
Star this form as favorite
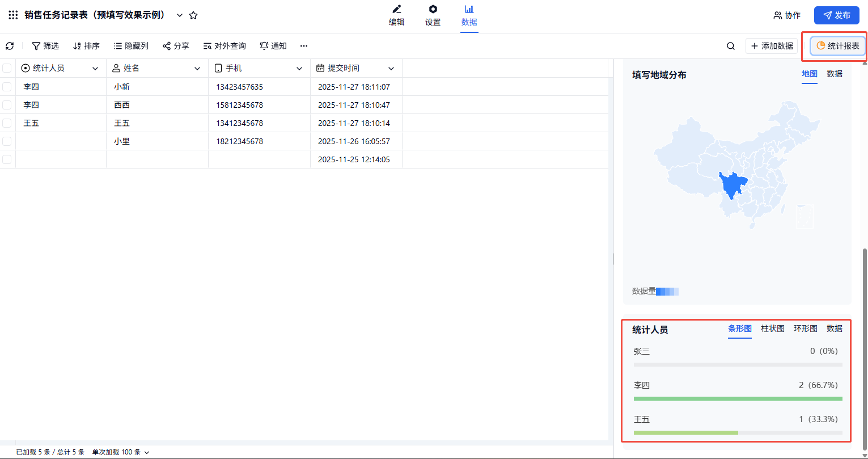pos(193,15)
